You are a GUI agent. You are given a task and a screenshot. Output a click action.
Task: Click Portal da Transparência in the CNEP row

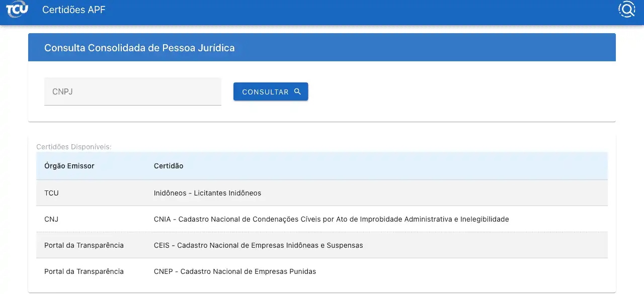84,271
